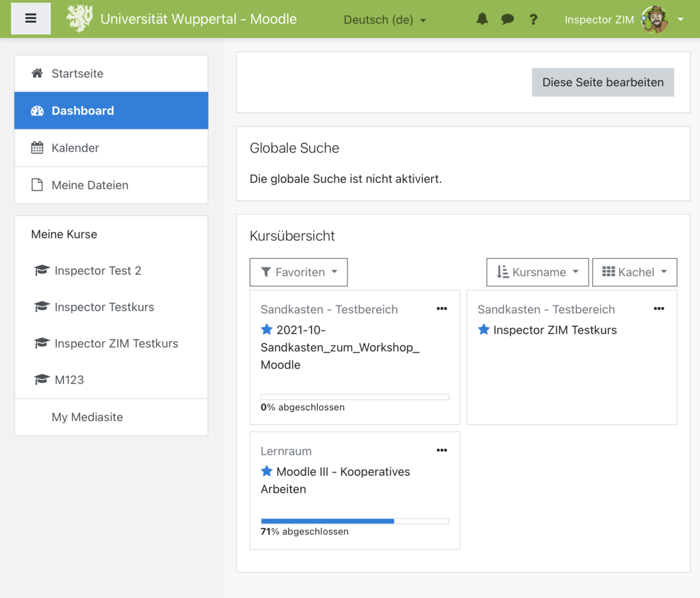The image size is (700, 598).
Task: Open the Deutsch (de) language menu
Action: [x=384, y=19]
